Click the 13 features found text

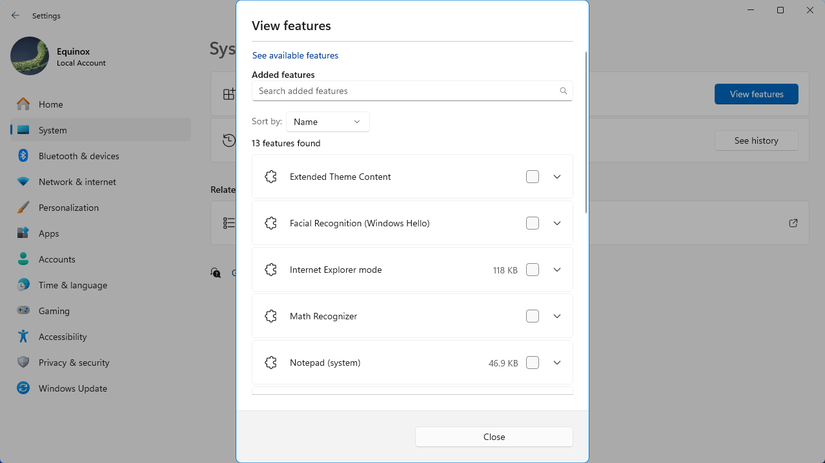click(286, 143)
